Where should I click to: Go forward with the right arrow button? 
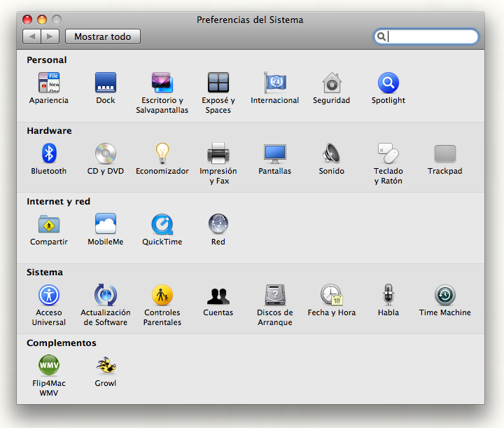pos(50,36)
